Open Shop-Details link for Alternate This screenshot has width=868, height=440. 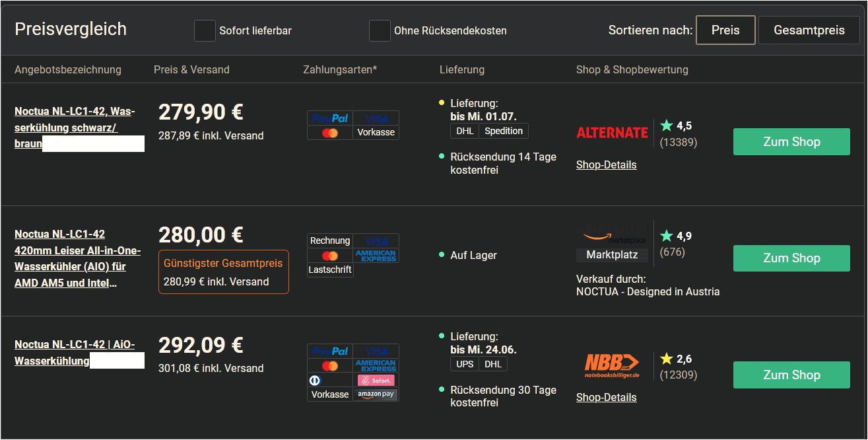tap(606, 165)
